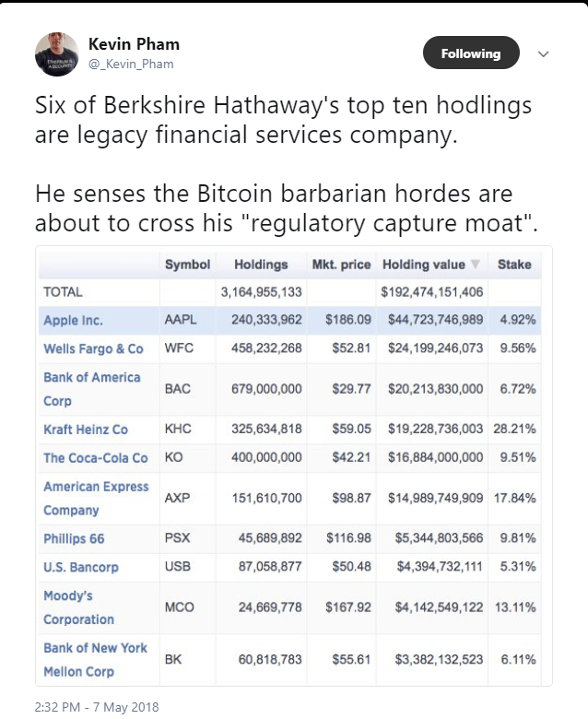The image size is (588, 719).
Task: Open the Apple Inc. company link
Action: coord(73,321)
